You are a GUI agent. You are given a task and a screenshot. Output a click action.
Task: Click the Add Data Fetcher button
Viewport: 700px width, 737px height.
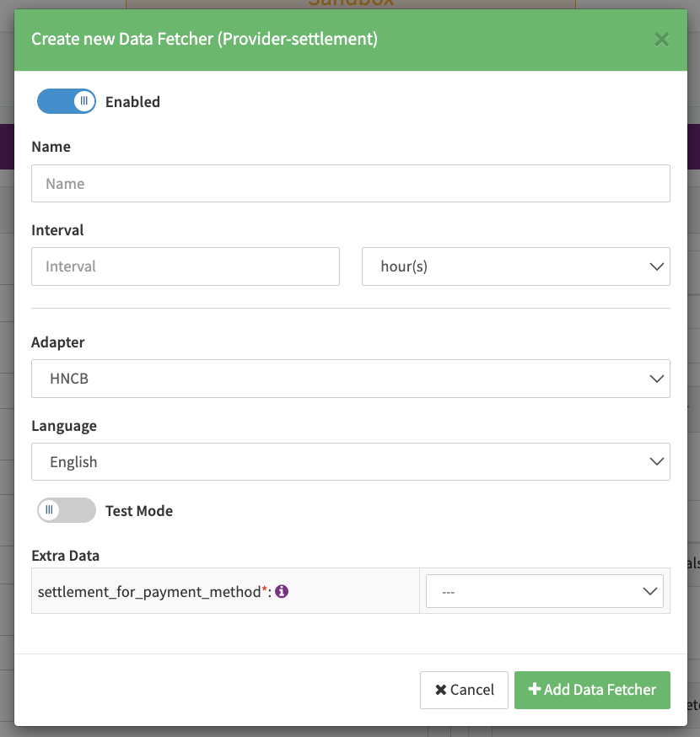[592, 690]
